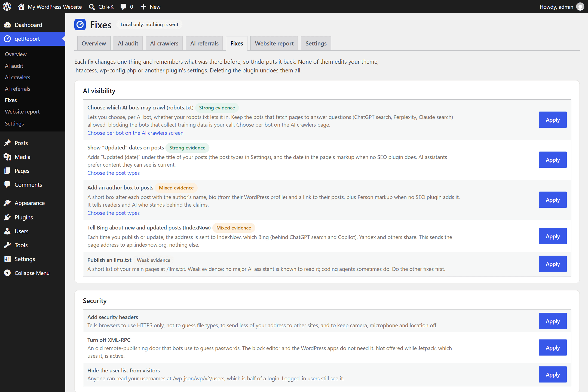Viewport: 588px width, 392px height.
Task: Open the admin user avatar
Action: (x=580, y=7)
